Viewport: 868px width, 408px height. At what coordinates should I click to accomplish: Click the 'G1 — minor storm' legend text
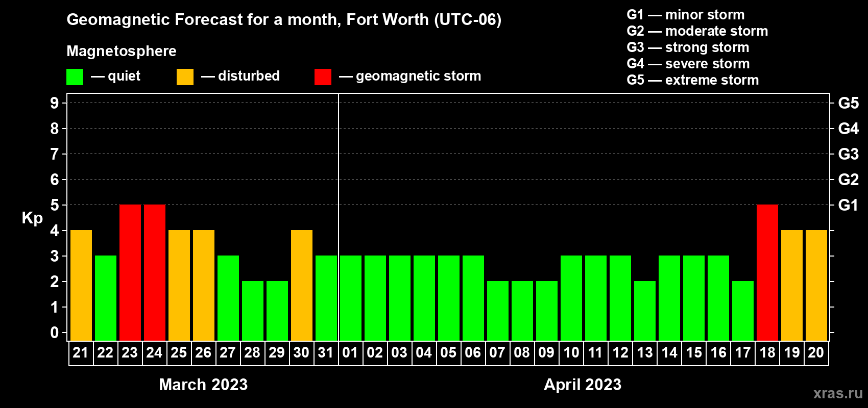pyautogui.click(x=686, y=15)
